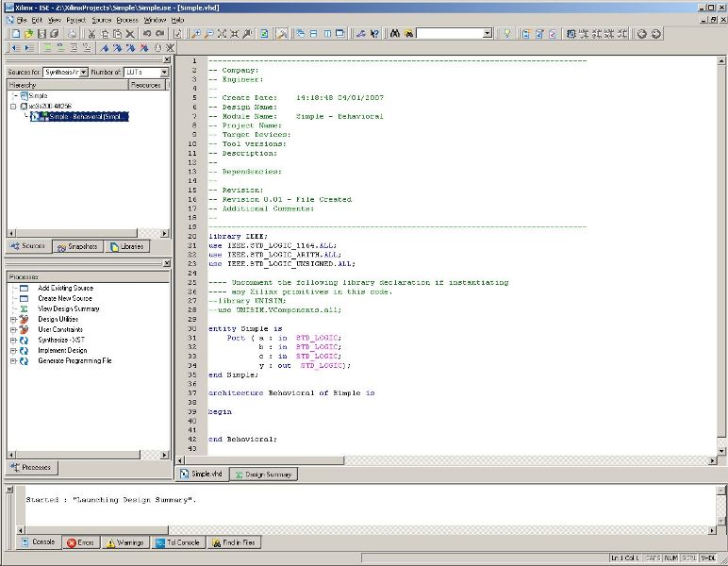Open the Source menu
The width and height of the screenshot is (728, 566).
coord(102,20)
